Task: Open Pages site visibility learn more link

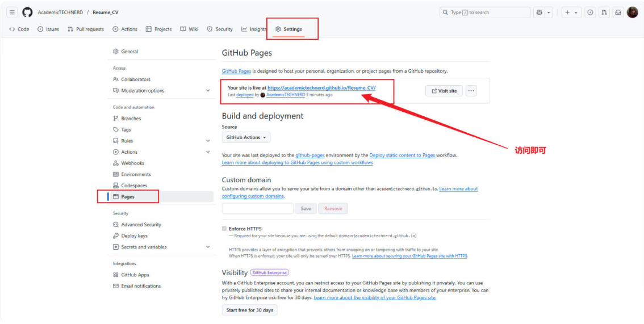Action: (375, 298)
